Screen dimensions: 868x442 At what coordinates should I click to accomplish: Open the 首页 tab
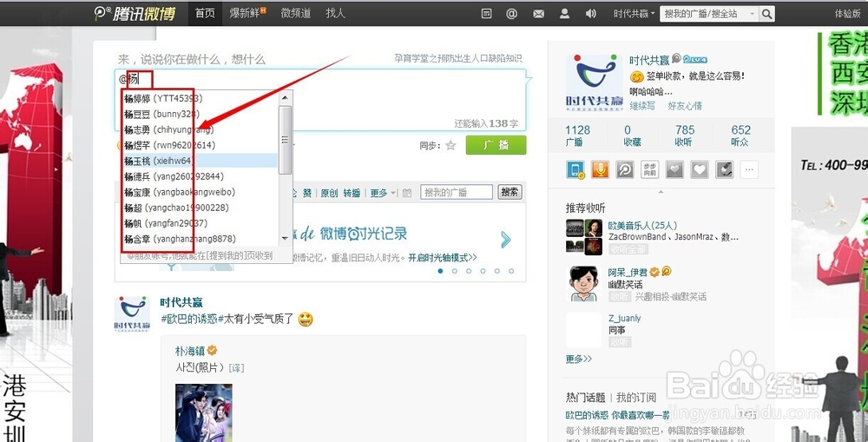coord(205,13)
